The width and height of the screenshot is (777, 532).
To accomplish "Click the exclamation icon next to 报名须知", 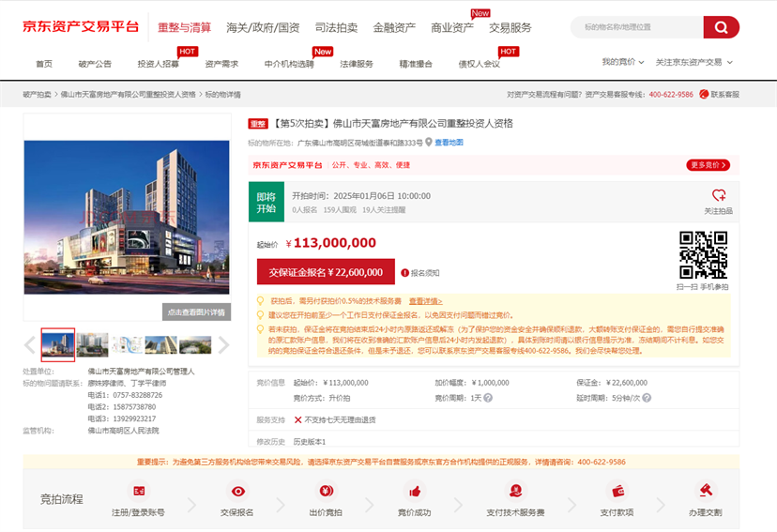I will point(404,273).
